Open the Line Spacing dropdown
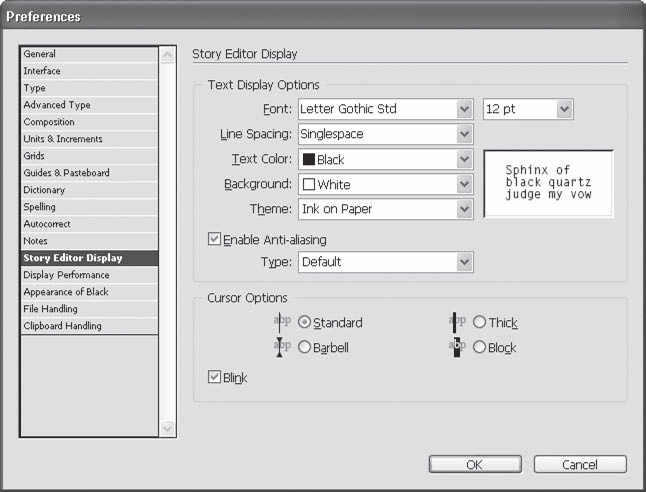This screenshot has height=492, width=646. click(x=385, y=134)
